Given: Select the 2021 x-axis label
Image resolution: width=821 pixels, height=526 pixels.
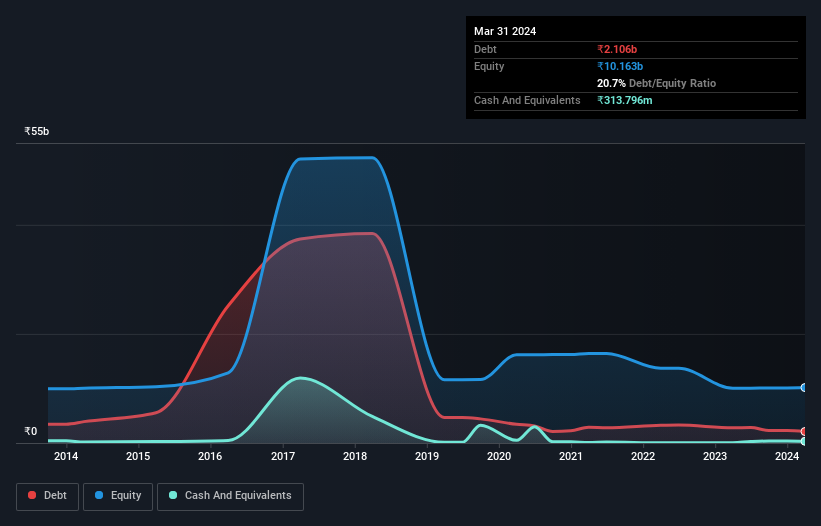Looking at the screenshot, I should tap(571, 456).
